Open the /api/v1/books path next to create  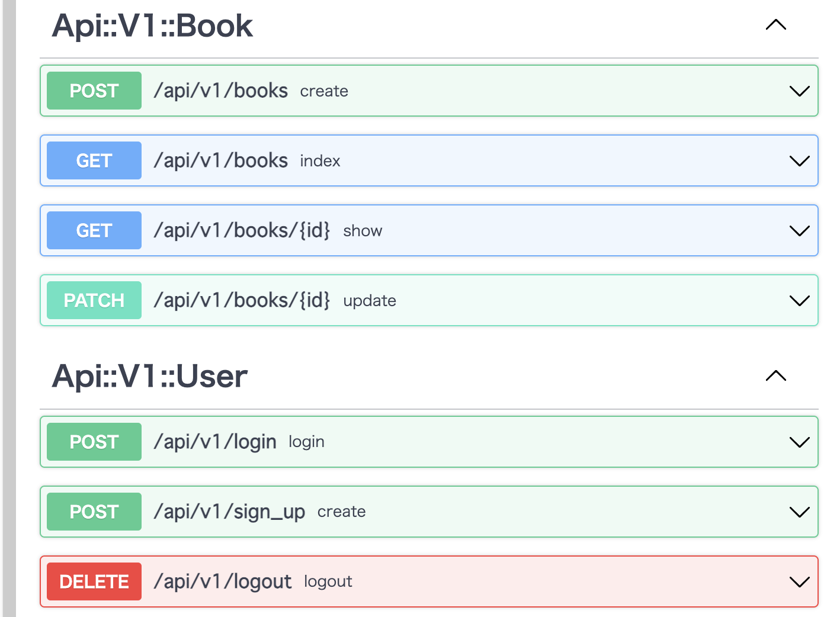point(220,91)
